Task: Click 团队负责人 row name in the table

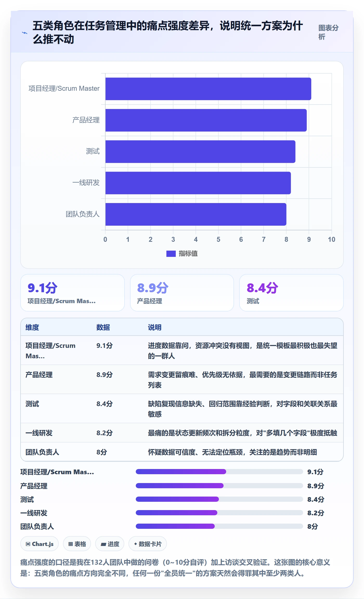Action: (42, 452)
